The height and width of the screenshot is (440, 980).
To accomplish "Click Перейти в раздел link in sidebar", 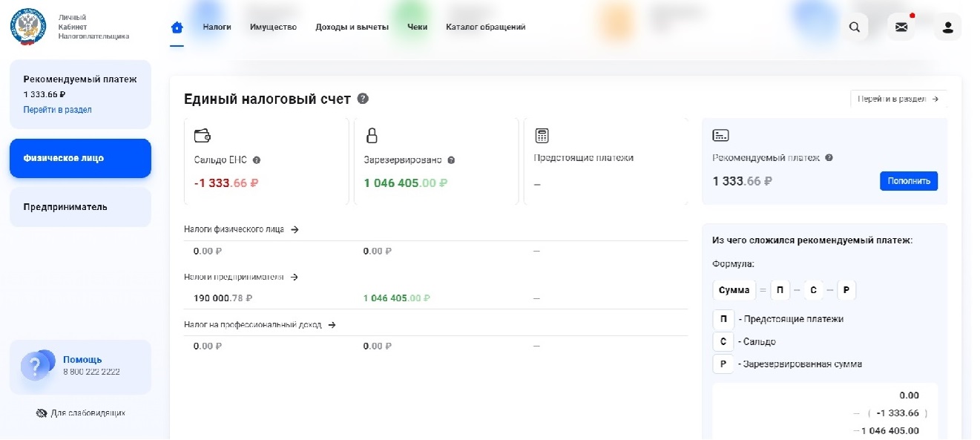I will pyautogui.click(x=57, y=110).
